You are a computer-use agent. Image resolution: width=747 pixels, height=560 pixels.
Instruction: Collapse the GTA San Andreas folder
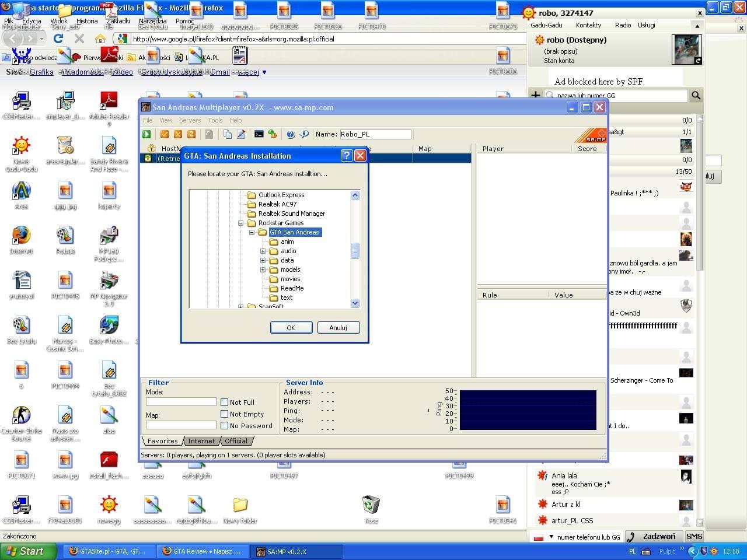(252, 232)
